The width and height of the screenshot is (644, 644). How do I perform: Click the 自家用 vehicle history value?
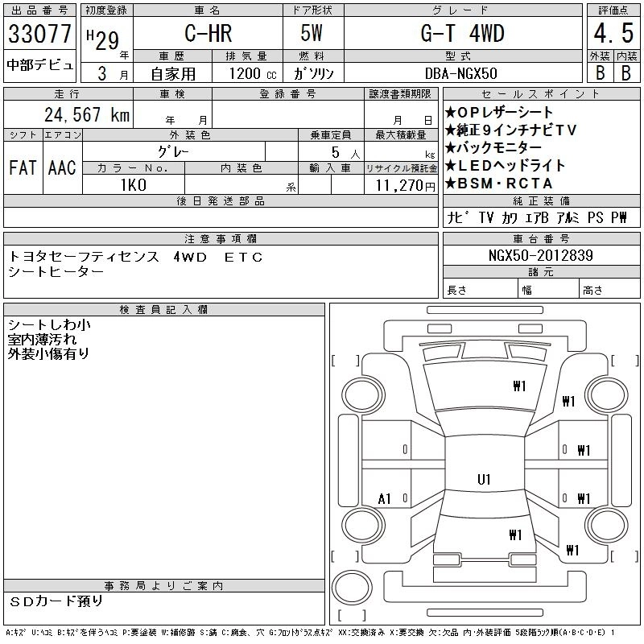click(x=173, y=74)
